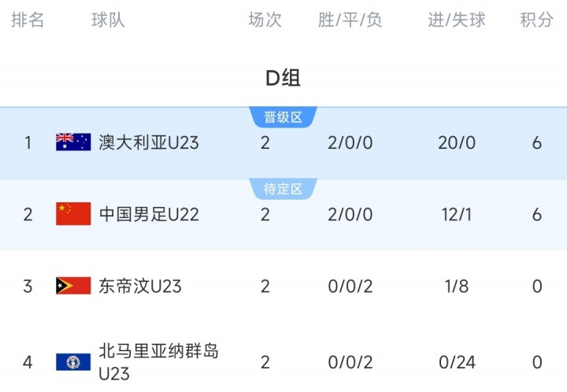The width and height of the screenshot is (567, 392).
Task: Click rank number 3 in the table
Action: click(x=28, y=286)
